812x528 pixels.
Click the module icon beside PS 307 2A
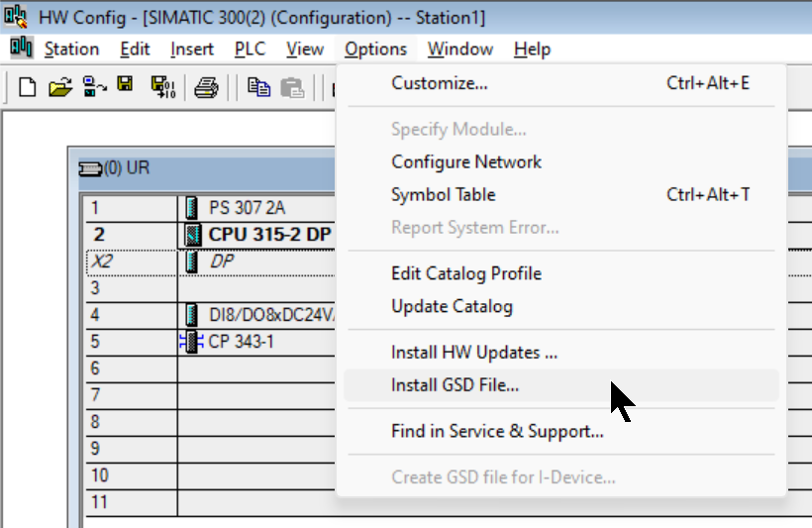[x=191, y=208]
